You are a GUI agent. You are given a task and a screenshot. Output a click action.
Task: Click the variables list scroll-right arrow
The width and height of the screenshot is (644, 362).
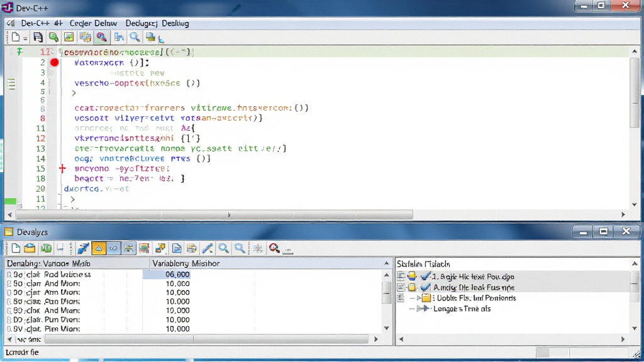tap(376, 339)
